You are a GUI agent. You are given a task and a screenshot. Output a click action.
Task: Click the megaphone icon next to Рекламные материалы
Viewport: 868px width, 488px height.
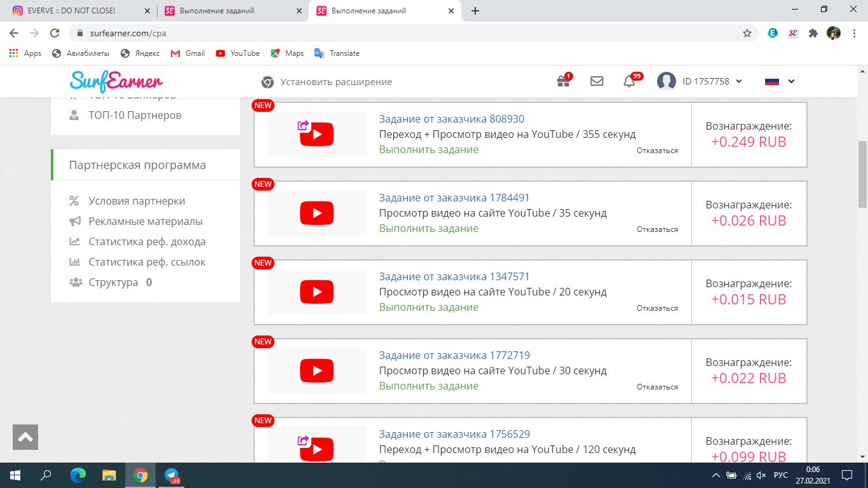[x=75, y=221]
